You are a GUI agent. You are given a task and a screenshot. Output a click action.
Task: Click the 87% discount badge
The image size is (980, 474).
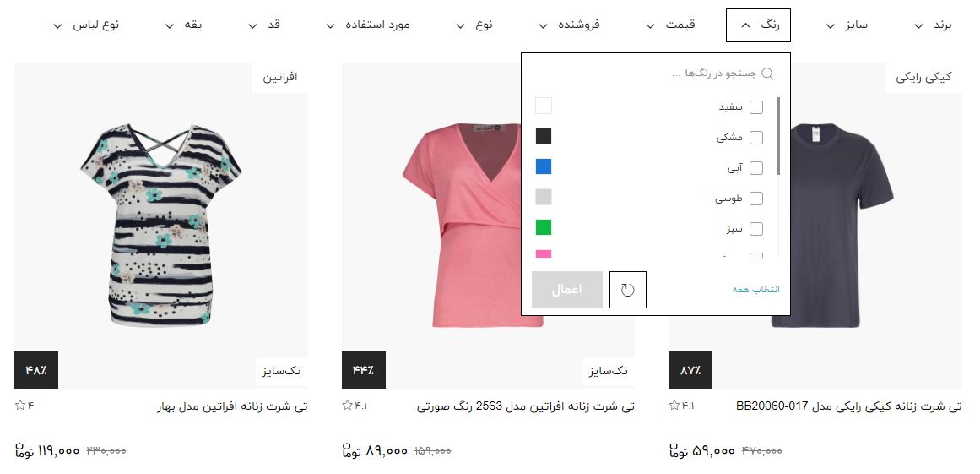click(x=690, y=370)
